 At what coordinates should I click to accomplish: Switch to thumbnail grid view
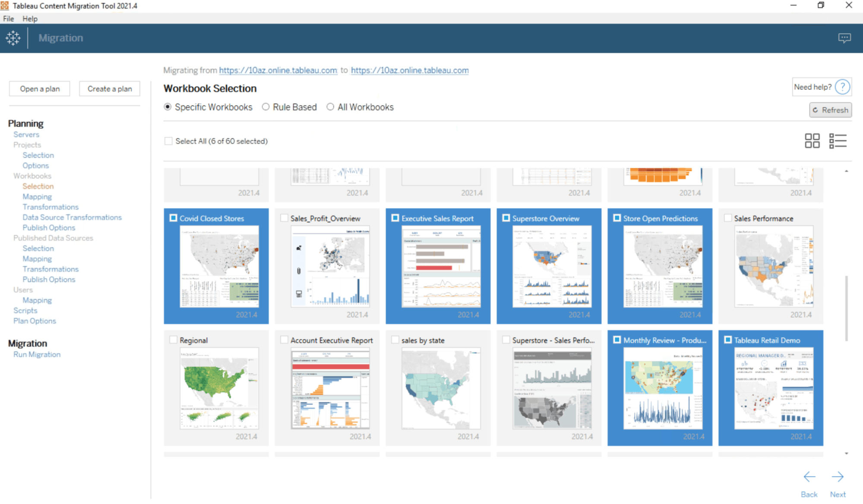click(x=812, y=141)
